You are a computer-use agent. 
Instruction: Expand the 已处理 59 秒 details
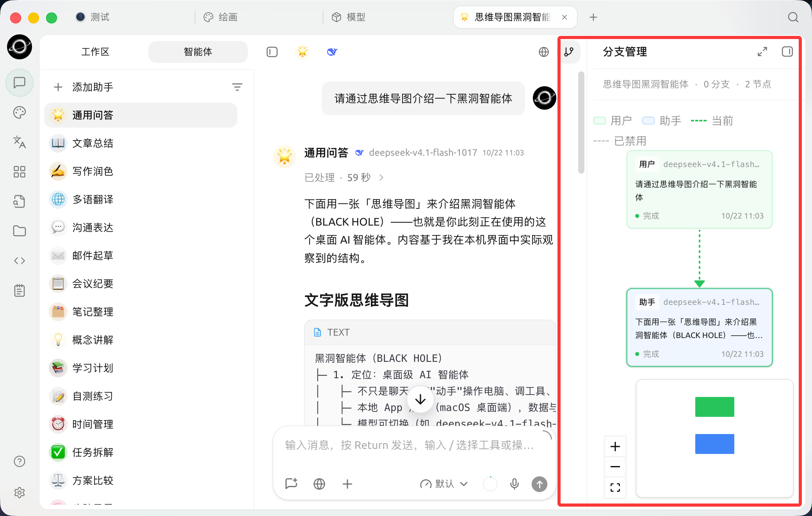(x=344, y=178)
